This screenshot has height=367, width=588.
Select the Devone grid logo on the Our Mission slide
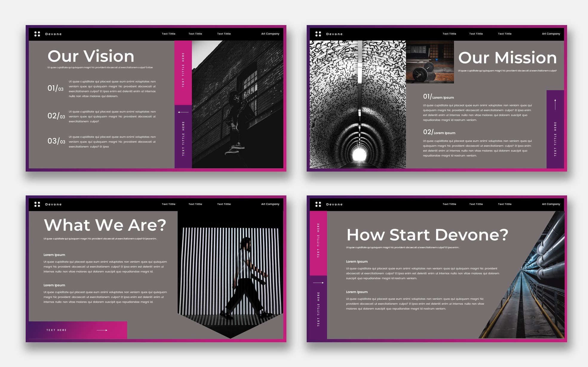coord(318,34)
